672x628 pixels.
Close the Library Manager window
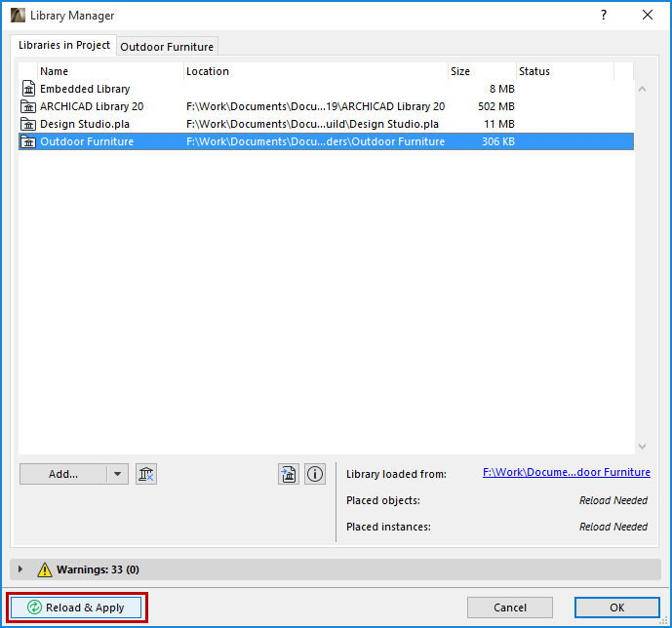pos(648,15)
